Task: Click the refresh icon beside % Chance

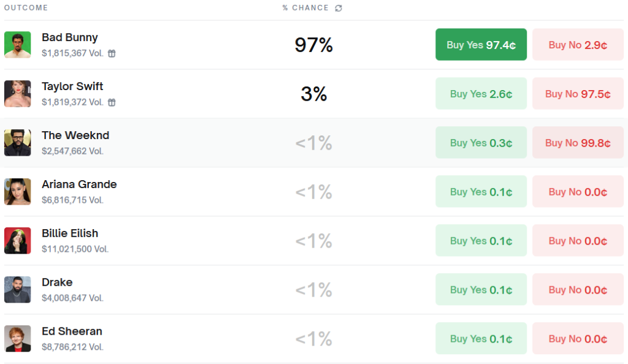Action: (339, 8)
